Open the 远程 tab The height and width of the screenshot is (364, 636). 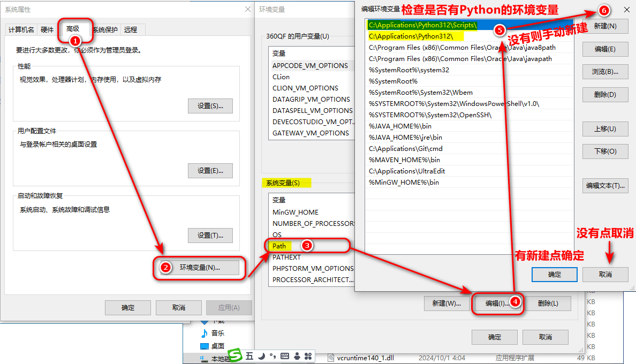[131, 30]
